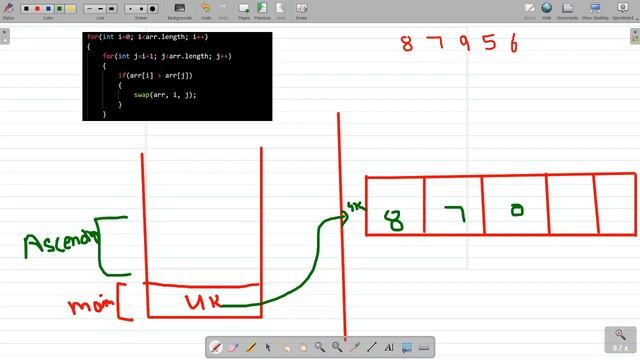640x360 pixels.
Task: Open the Backgrounds chooser
Action: click(x=180, y=10)
